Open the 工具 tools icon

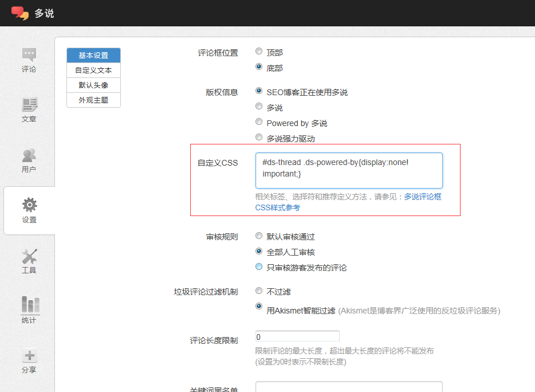(29, 256)
